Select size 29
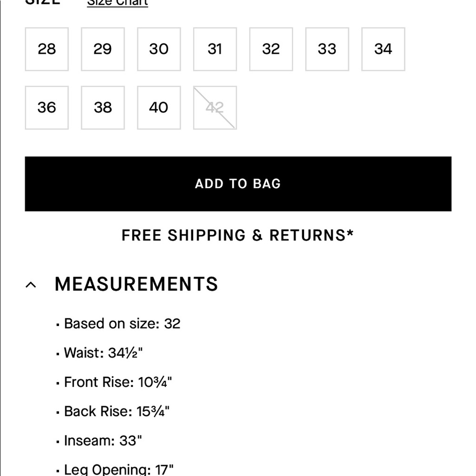476x476 pixels. [x=103, y=49]
